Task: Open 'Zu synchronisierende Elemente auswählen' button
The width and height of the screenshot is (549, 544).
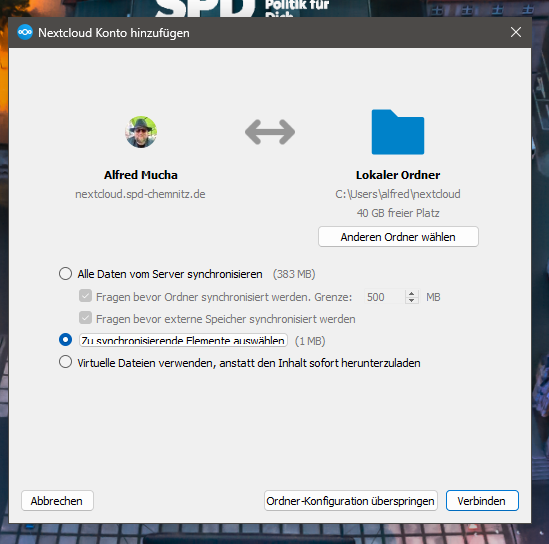Action: tap(183, 340)
